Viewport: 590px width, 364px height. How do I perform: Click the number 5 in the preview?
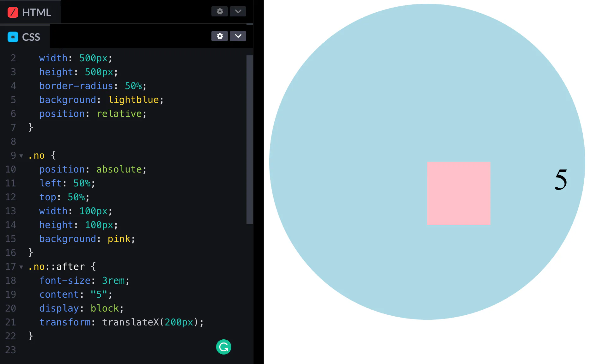point(561,179)
